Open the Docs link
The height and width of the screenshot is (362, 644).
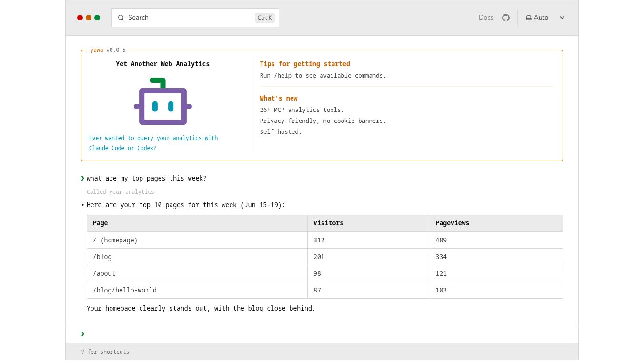click(x=486, y=18)
